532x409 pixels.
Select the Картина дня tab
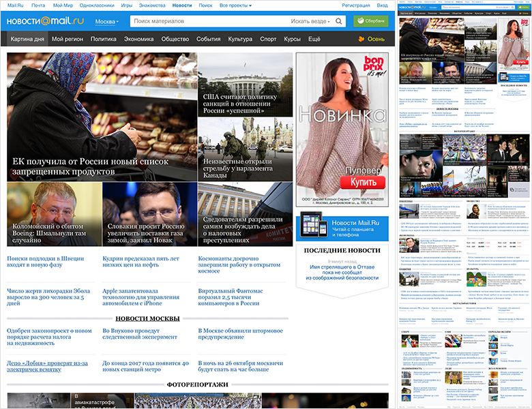(27, 39)
